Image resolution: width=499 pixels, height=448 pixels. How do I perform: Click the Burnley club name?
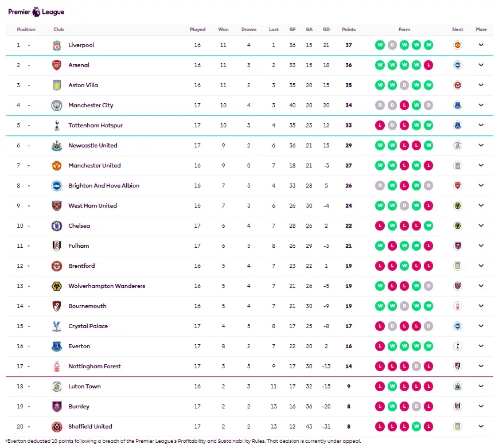(79, 406)
